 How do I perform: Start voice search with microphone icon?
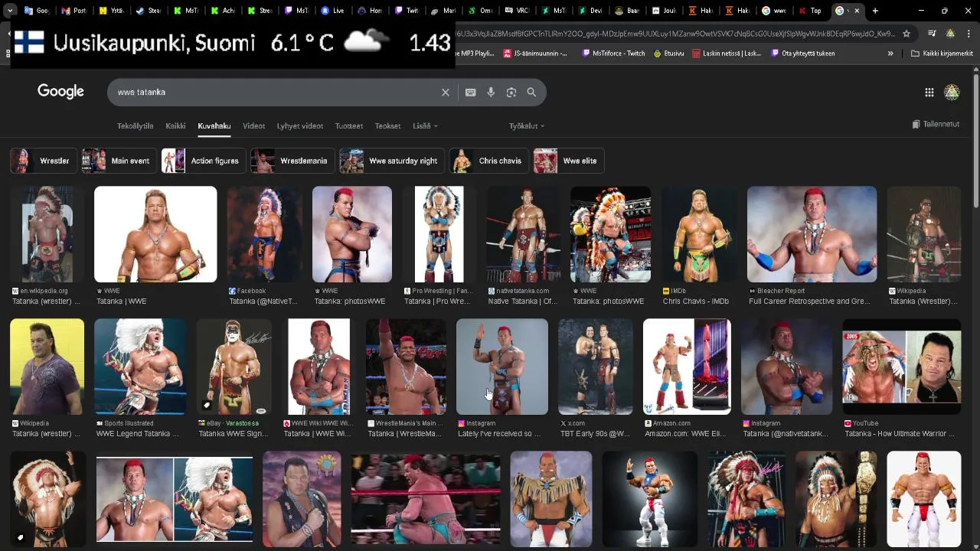[491, 92]
